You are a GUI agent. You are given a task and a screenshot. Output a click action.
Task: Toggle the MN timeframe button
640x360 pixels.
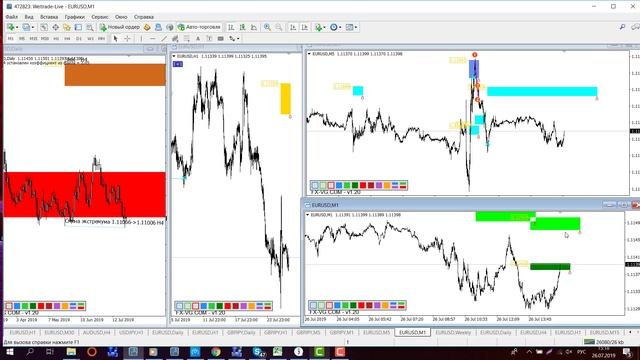(102, 38)
